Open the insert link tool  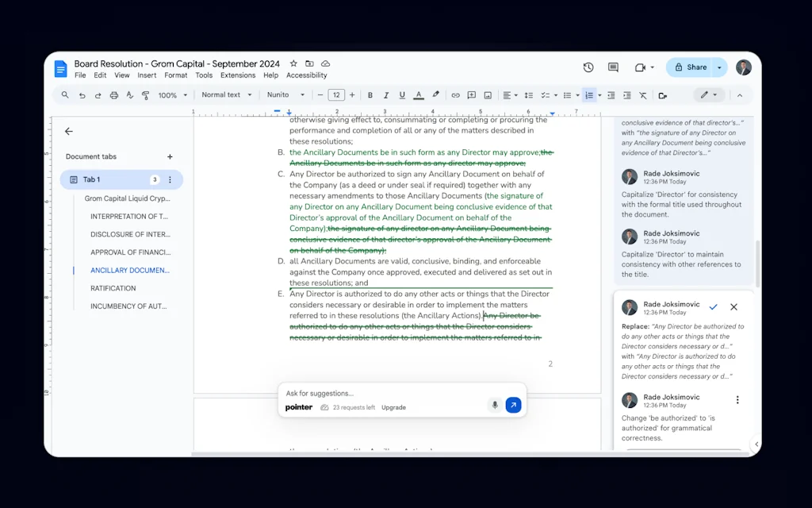pos(456,94)
